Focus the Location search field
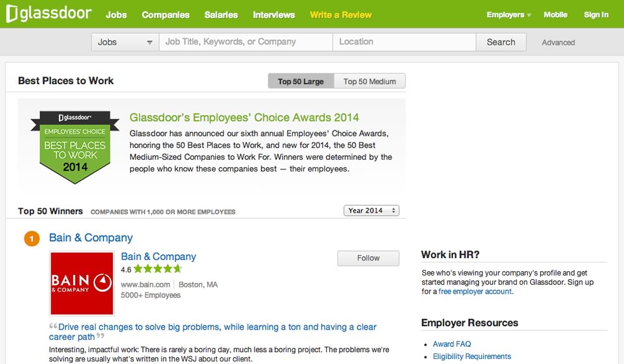 tap(404, 42)
